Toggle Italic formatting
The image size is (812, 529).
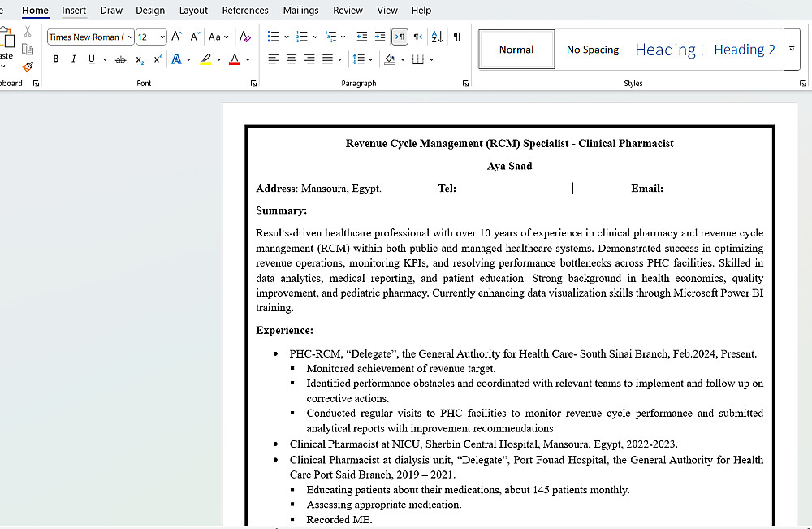[x=74, y=59]
